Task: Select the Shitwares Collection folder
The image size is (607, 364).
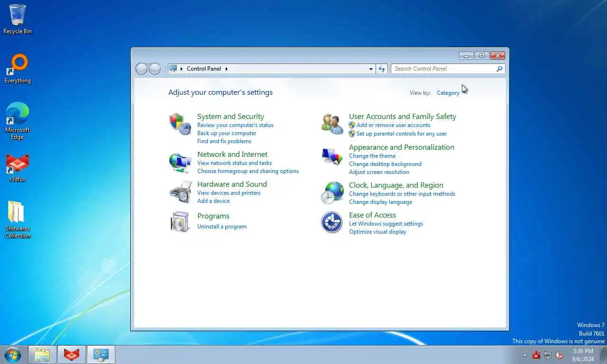Action: click(x=18, y=219)
